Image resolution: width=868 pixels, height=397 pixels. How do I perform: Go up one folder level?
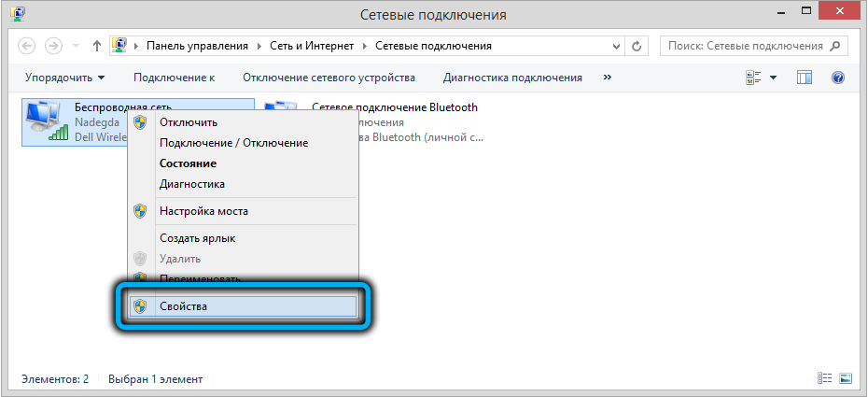[97, 46]
